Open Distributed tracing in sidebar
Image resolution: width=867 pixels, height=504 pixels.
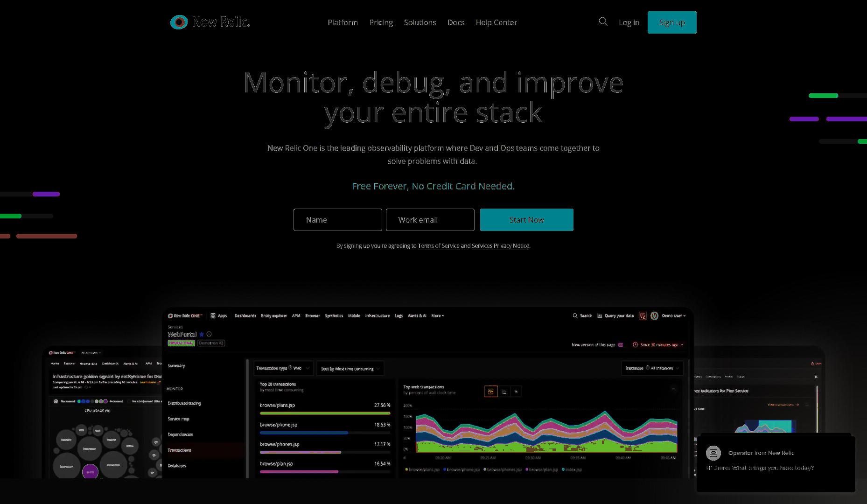point(184,403)
